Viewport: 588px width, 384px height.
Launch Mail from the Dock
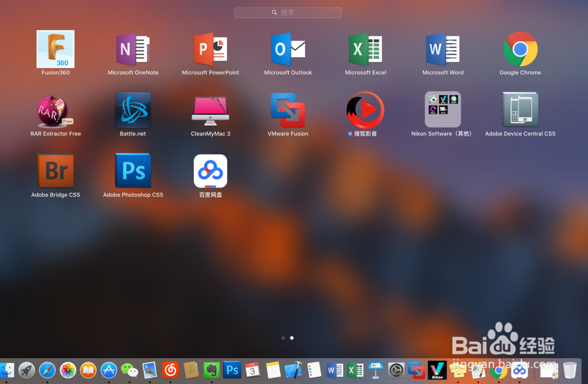[x=149, y=370]
